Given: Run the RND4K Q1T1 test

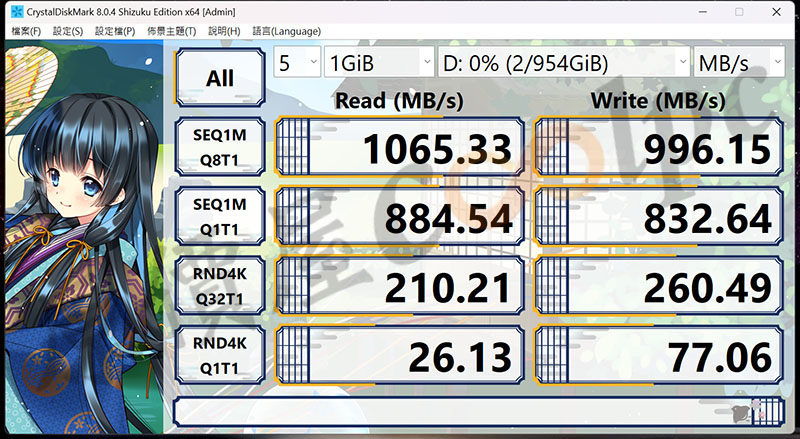Looking at the screenshot, I should [x=220, y=355].
